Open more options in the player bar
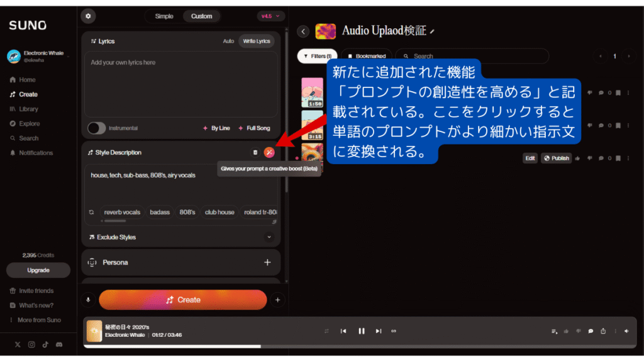Image resolution: width=644 pixels, height=362 pixels. point(615,331)
